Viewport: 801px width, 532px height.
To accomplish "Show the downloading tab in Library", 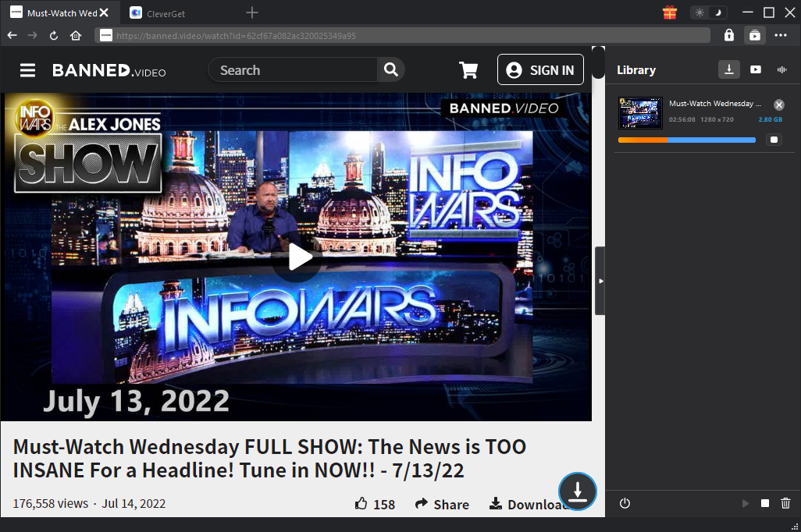I will (728, 69).
